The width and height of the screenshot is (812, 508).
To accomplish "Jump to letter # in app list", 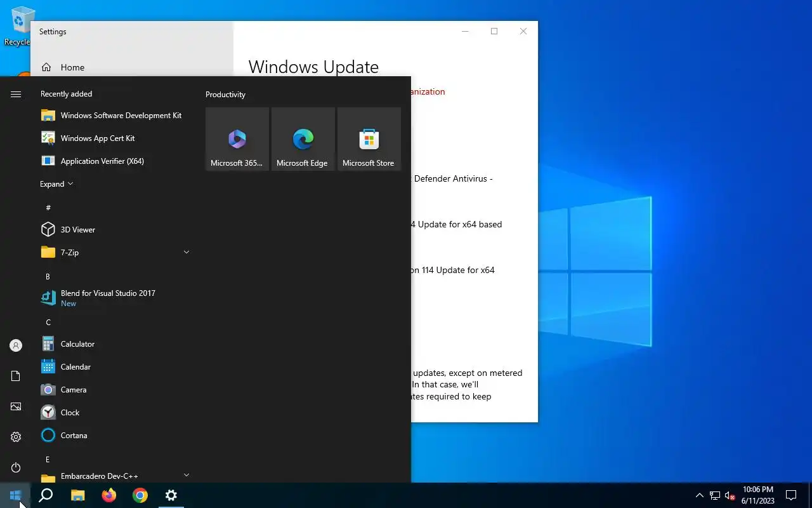I will click(48, 208).
